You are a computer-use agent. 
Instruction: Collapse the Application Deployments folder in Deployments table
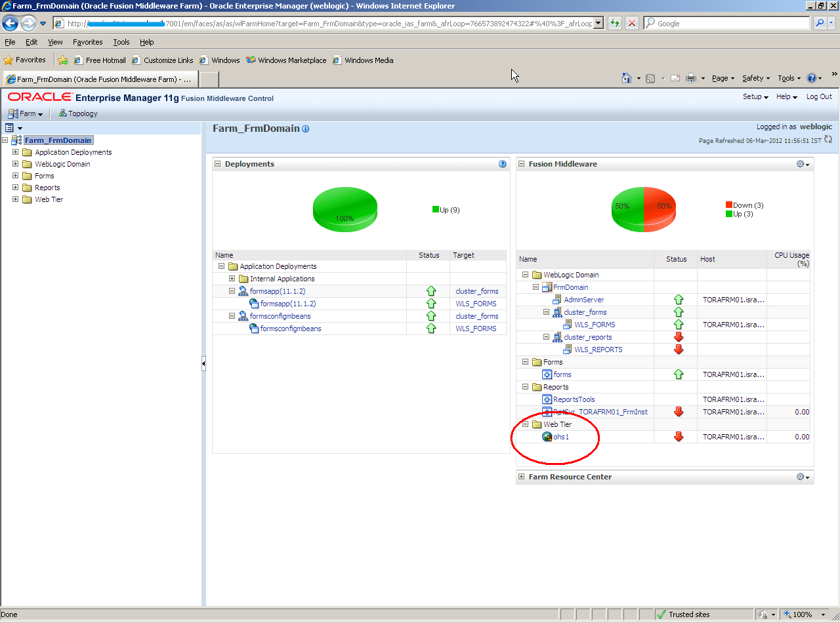click(x=221, y=266)
